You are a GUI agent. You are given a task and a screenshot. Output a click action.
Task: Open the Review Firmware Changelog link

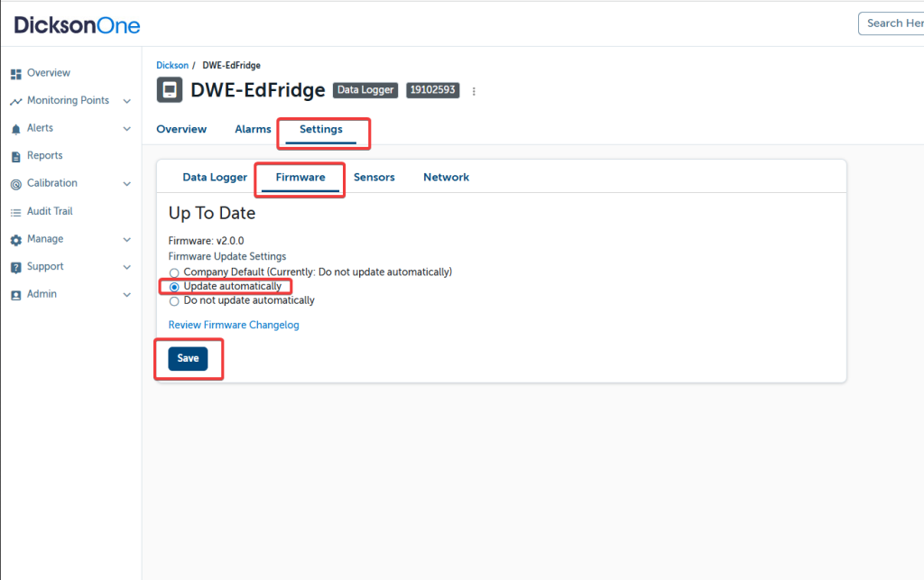pyautogui.click(x=234, y=325)
